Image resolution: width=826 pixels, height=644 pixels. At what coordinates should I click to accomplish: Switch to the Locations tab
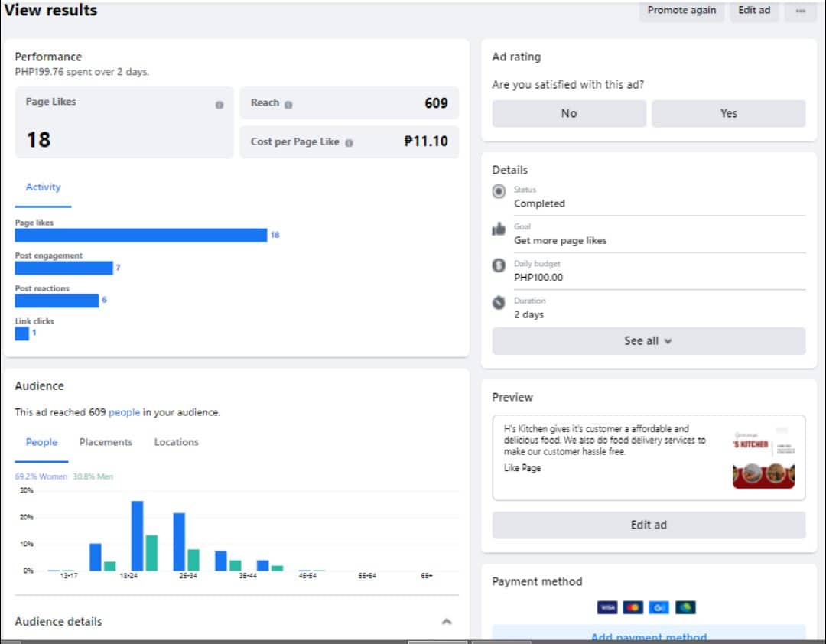point(176,442)
